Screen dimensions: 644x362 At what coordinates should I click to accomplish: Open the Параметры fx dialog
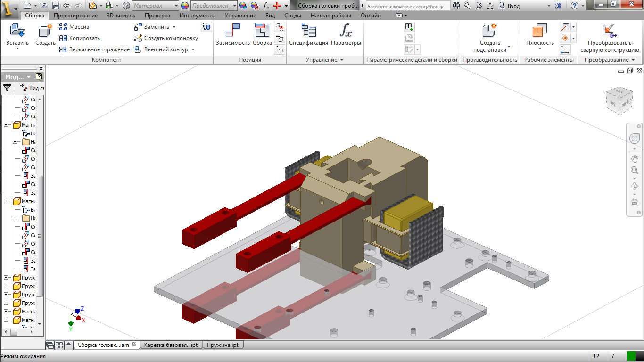tap(346, 32)
